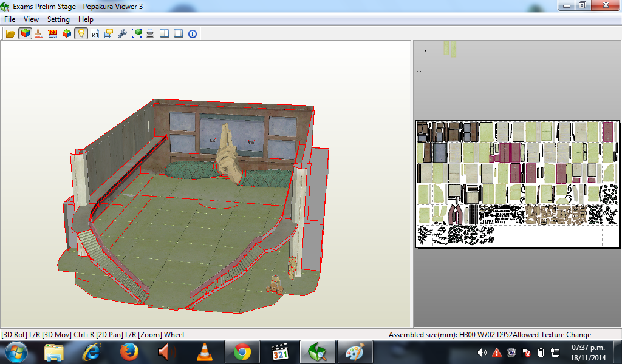Click the paintbrush icon in toolbar

38,33
